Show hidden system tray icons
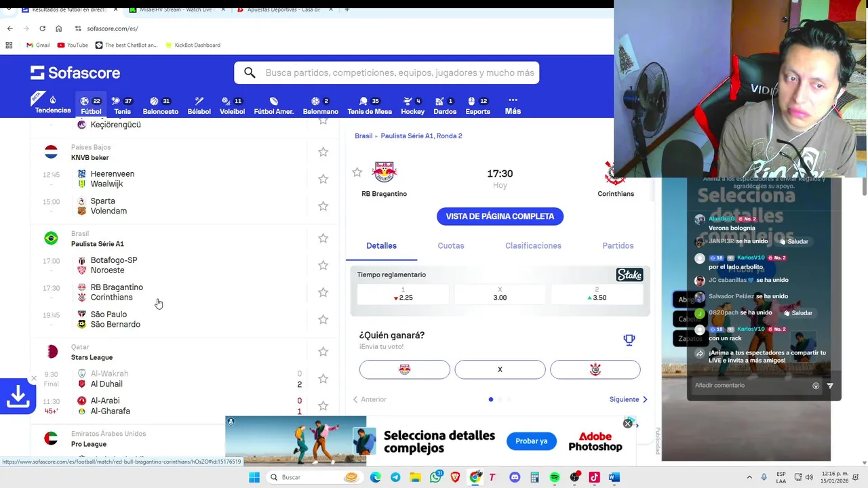Image resolution: width=868 pixels, height=488 pixels. click(749, 477)
